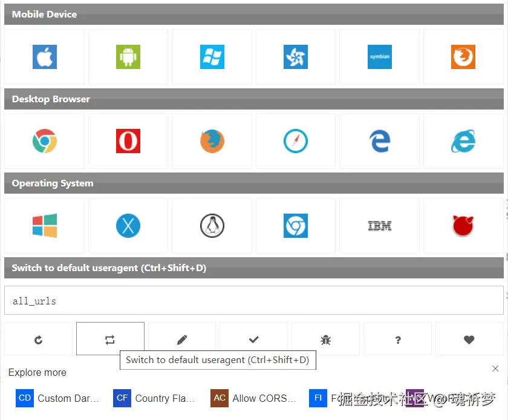Select the Symbian mobile device icon
The width and height of the screenshot is (508, 420).
point(379,57)
